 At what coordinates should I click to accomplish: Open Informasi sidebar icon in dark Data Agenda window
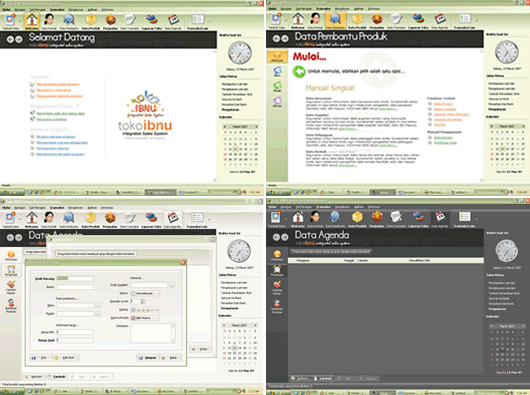[x=277, y=254]
